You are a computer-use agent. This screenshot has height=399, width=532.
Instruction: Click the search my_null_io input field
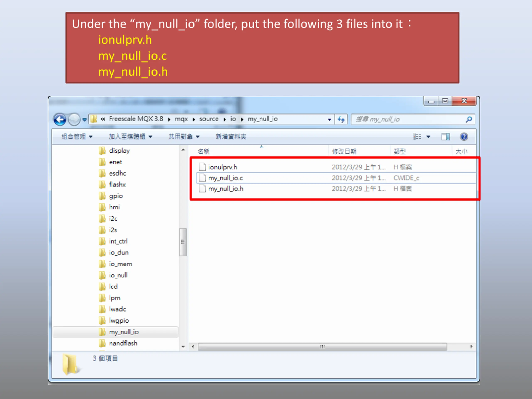[409, 119]
